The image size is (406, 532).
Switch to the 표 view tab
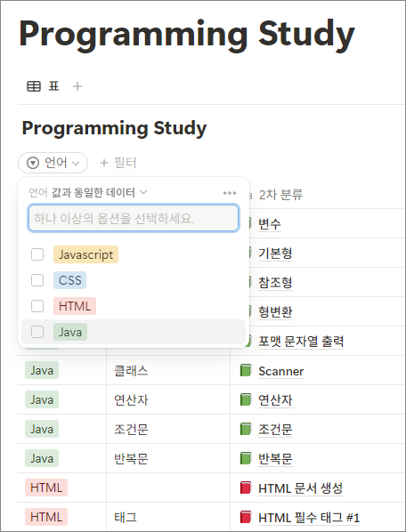43,86
